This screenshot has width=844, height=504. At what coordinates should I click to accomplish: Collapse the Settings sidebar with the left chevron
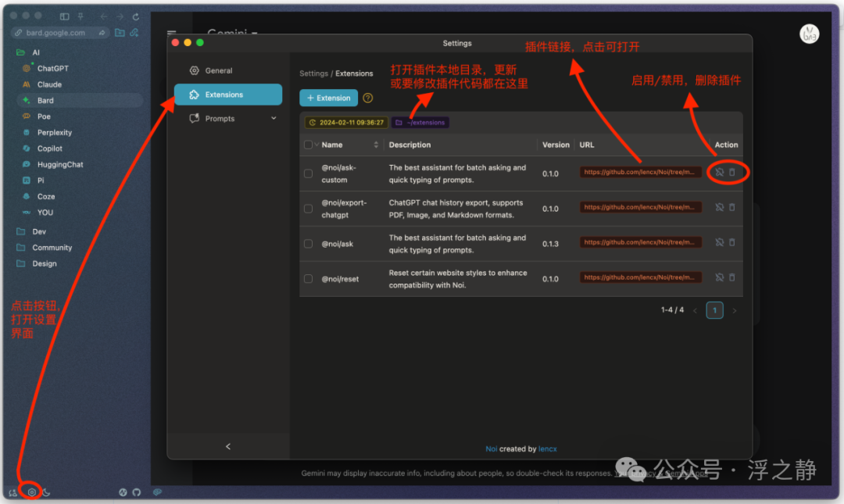[x=228, y=446]
